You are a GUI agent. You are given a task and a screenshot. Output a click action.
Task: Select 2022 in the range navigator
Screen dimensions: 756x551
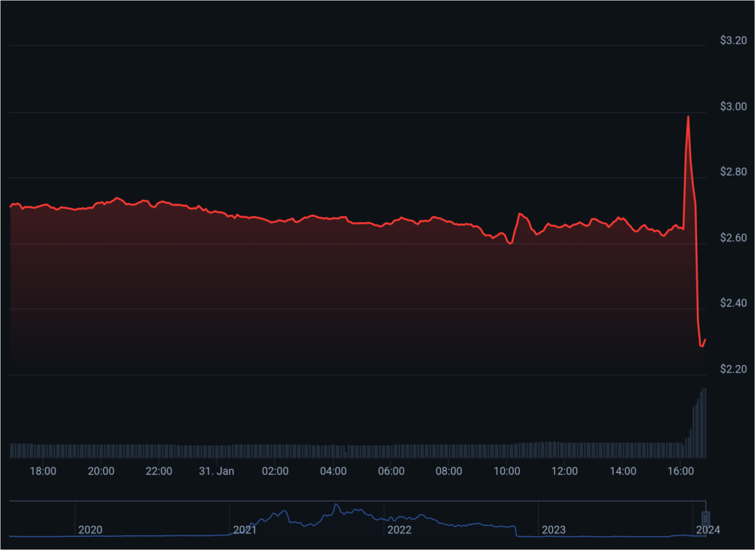pyautogui.click(x=399, y=530)
